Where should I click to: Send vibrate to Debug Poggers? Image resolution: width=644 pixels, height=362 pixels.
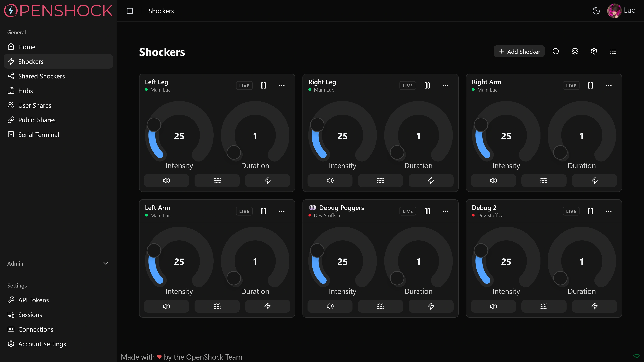[x=381, y=306]
